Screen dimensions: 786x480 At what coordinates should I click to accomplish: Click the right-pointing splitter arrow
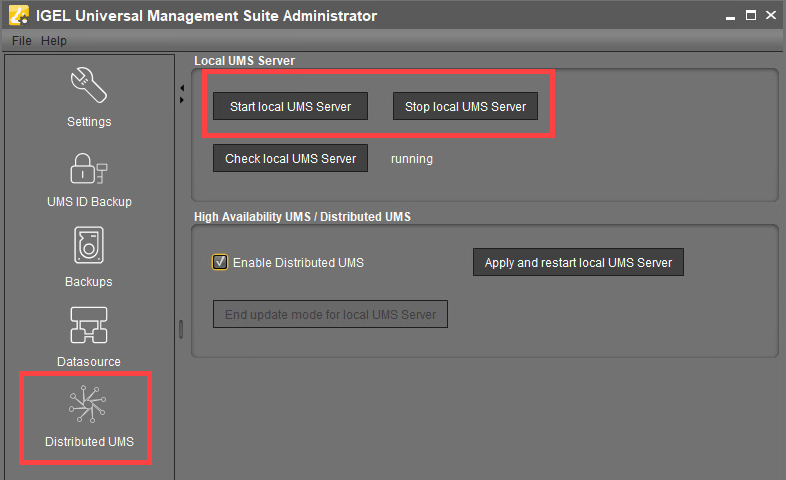[181, 100]
